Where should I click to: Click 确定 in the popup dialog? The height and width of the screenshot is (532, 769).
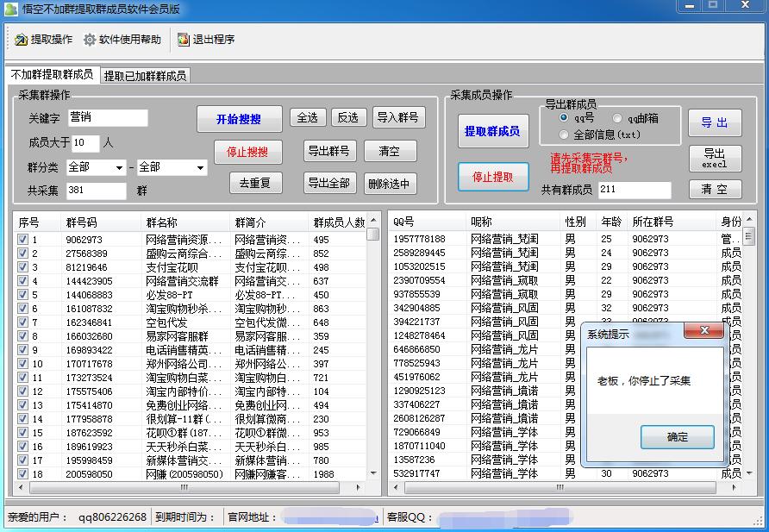coord(678,438)
